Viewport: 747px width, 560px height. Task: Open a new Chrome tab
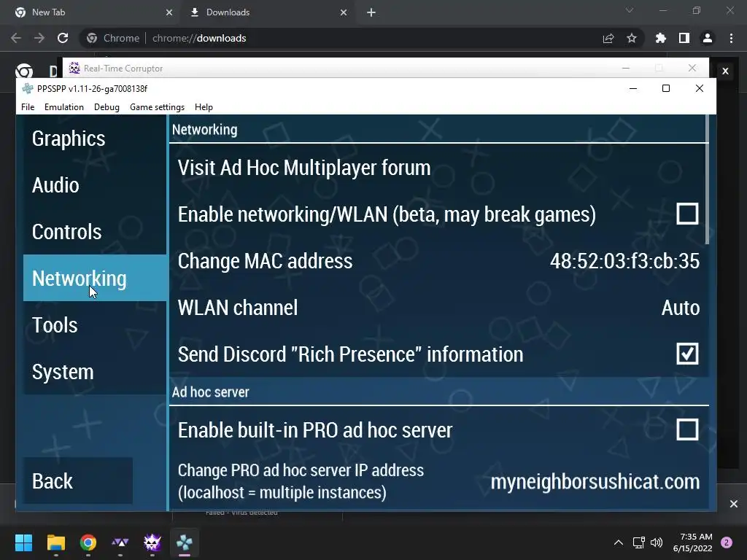pyautogui.click(x=371, y=12)
